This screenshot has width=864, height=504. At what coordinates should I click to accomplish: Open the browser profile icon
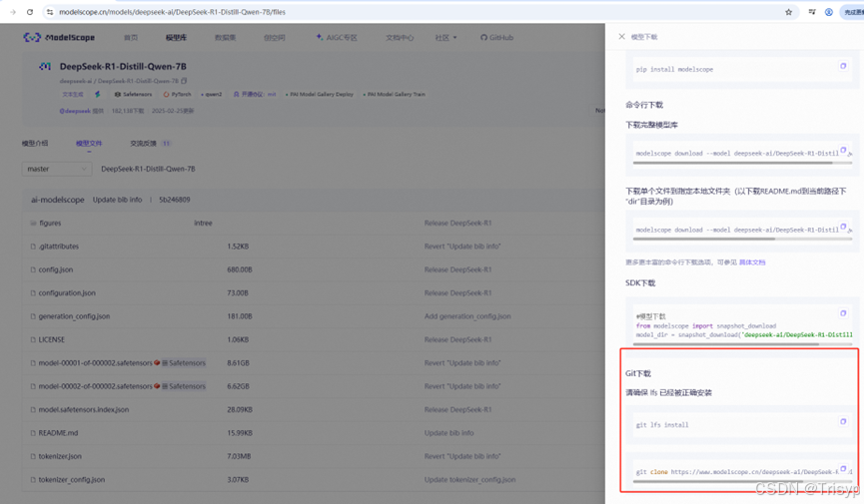828,12
